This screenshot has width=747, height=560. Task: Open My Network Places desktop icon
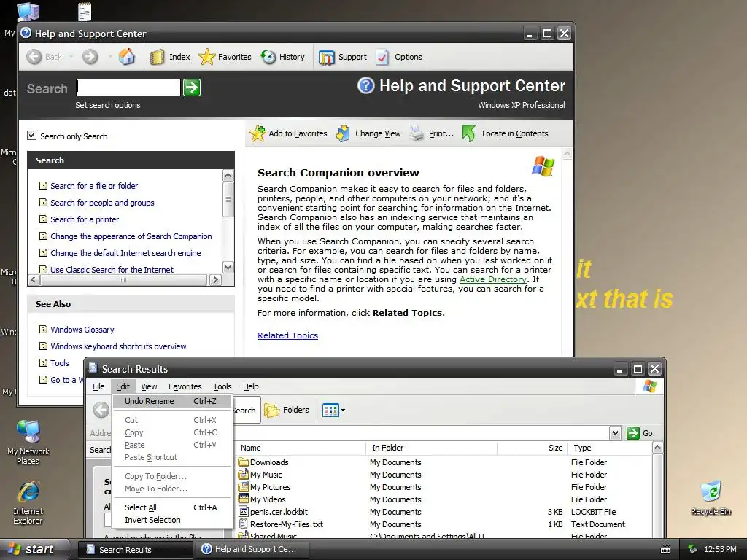(x=28, y=443)
